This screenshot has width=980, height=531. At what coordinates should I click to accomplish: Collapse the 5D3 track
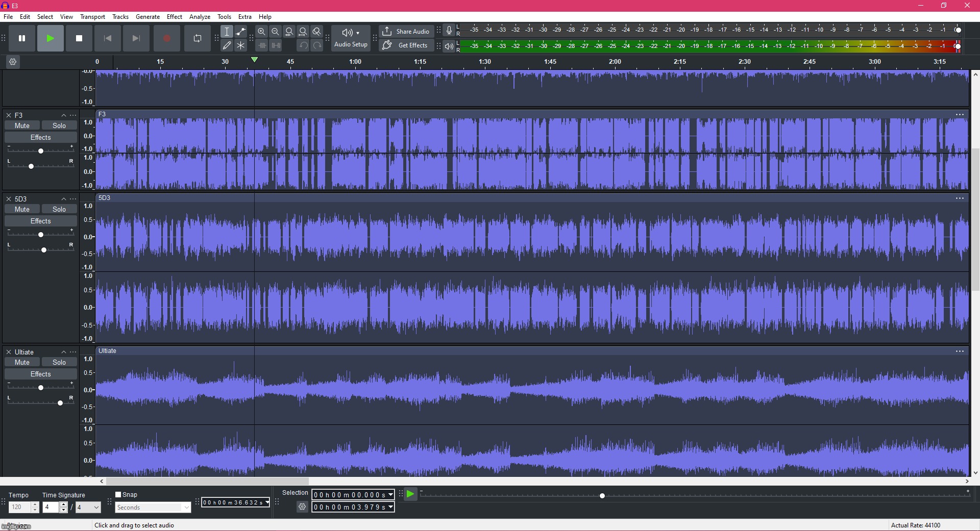click(x=64, y=199)
